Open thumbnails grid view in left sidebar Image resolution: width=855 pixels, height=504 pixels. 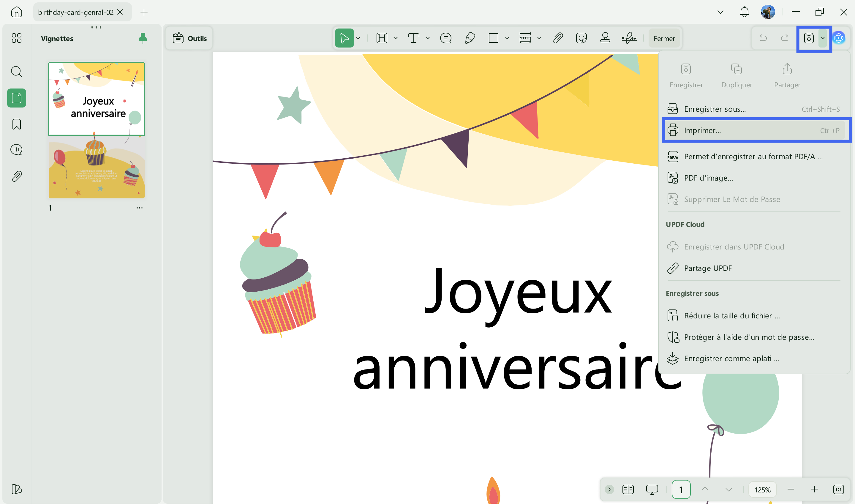coord(16,38)
